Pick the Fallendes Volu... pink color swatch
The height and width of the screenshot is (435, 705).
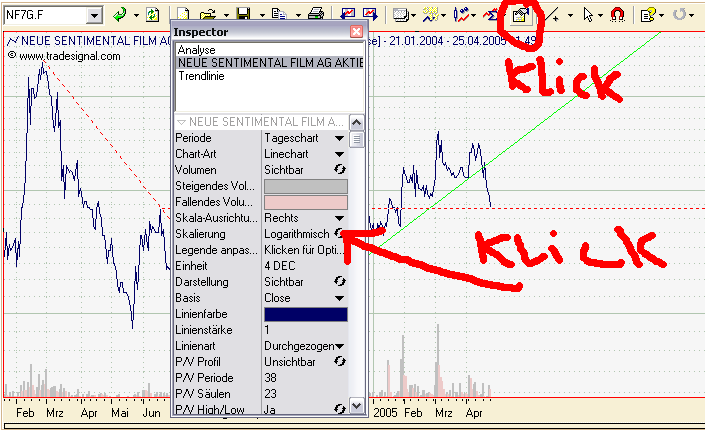(x=306, y=202)
